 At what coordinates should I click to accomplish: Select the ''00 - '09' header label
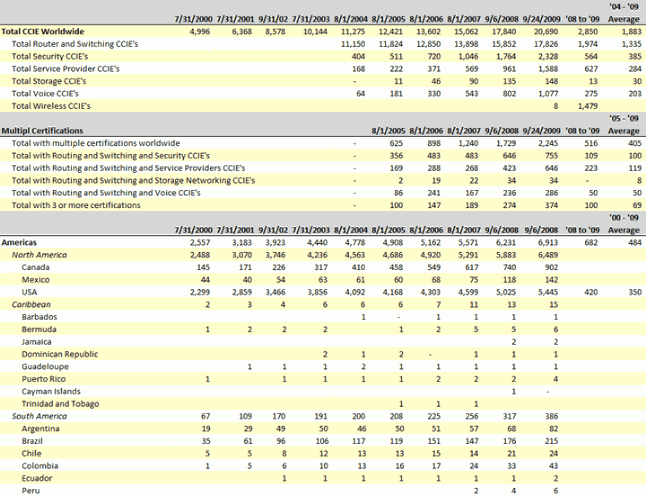pos(624,218)
